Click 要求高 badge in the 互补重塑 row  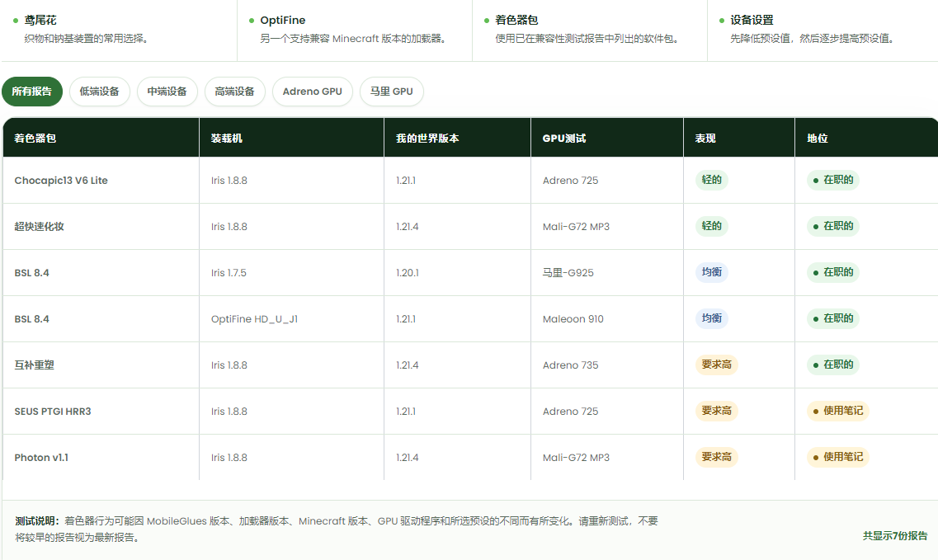(716, 365)
